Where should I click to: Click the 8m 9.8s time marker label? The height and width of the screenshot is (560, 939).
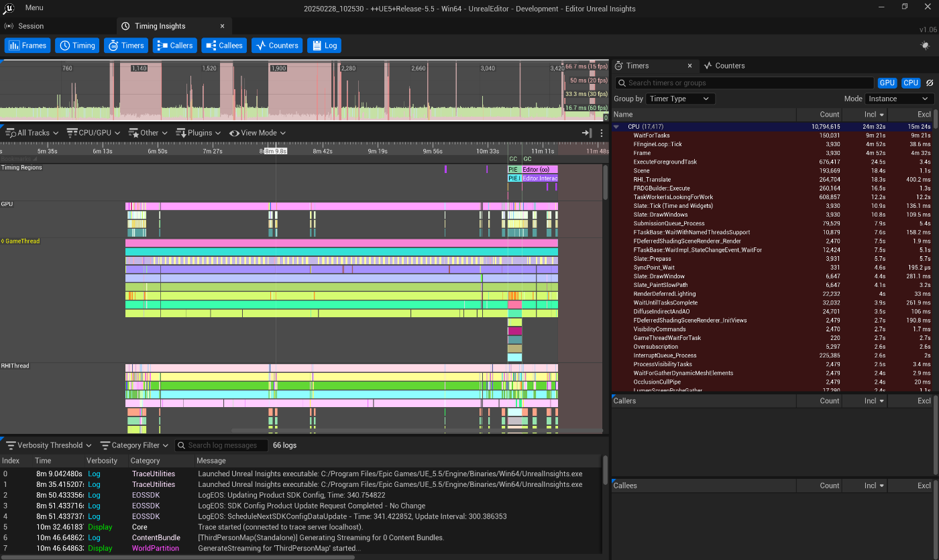[x=276, y=152]
